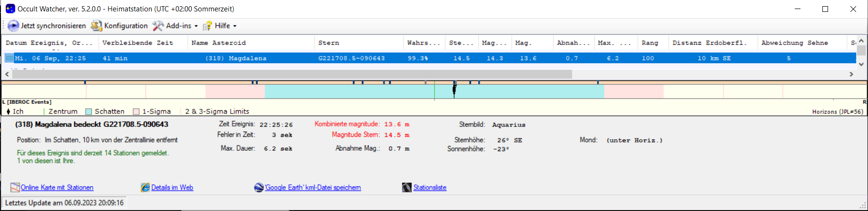The height and width of the screenshot is (211, 868).
Task: Expand the Hilfe dropdown arrow
Action: (x=235, y=26)
